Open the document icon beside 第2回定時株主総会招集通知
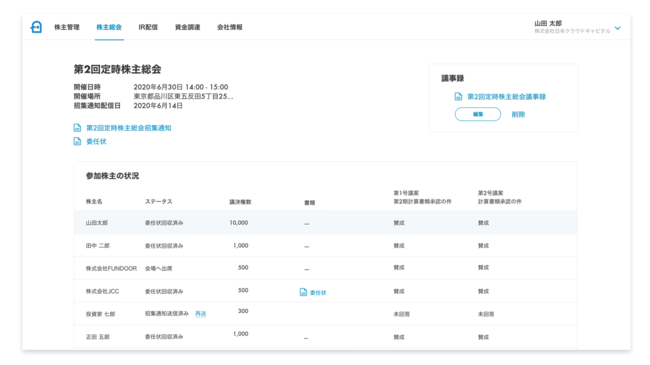 coord(77,128)
